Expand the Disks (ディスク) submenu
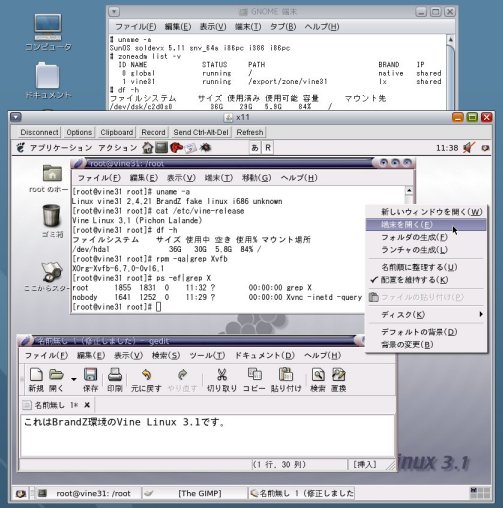Viewport: 503px width, 508px height. tap(427, 315)
